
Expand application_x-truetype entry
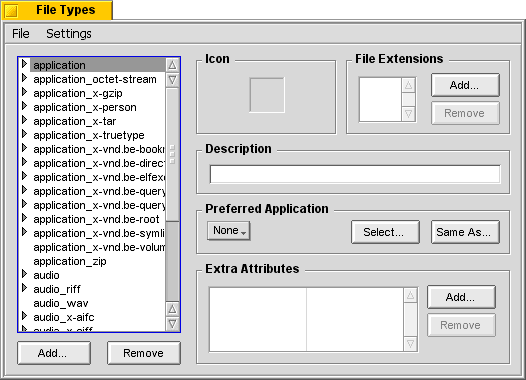pos(24,134)
